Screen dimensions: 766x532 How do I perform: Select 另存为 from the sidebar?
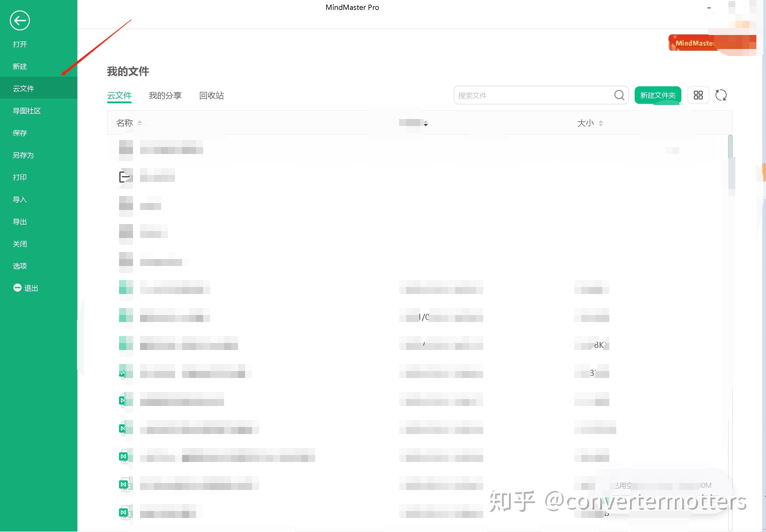[x=23, y=155]
